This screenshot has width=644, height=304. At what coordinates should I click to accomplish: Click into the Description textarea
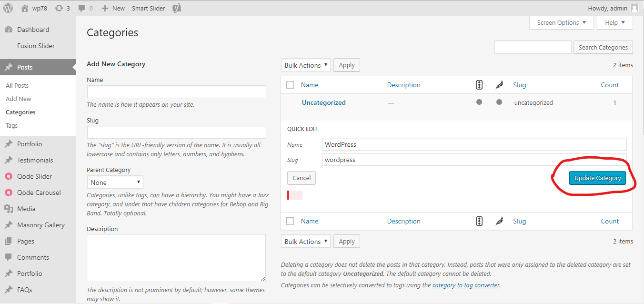pos(176,258)
